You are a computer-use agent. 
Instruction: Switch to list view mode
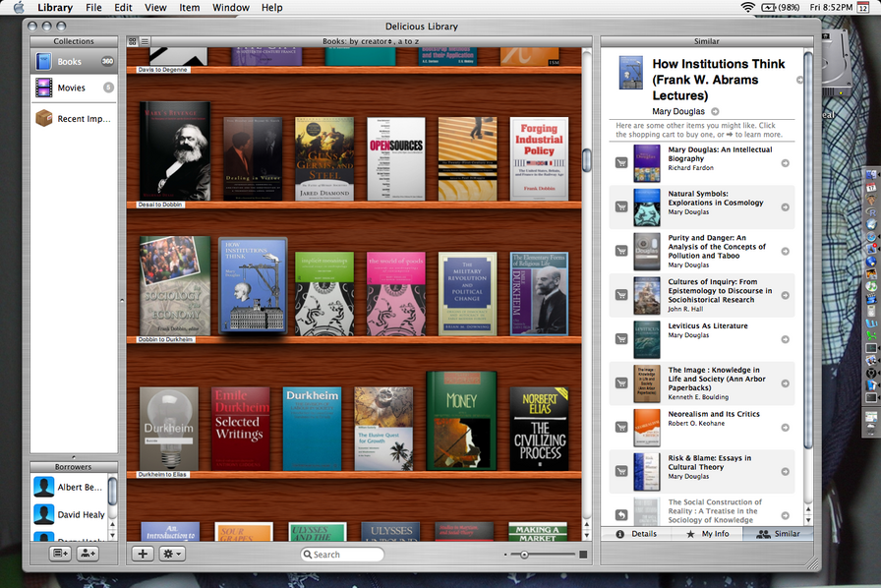click(x=145, y=41)
